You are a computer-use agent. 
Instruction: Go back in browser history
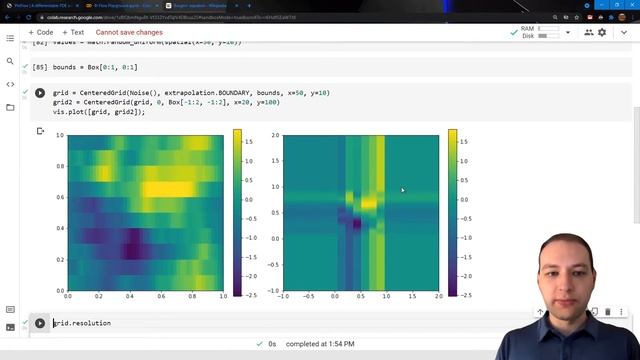pyautogui.click(x=7, y=18)
